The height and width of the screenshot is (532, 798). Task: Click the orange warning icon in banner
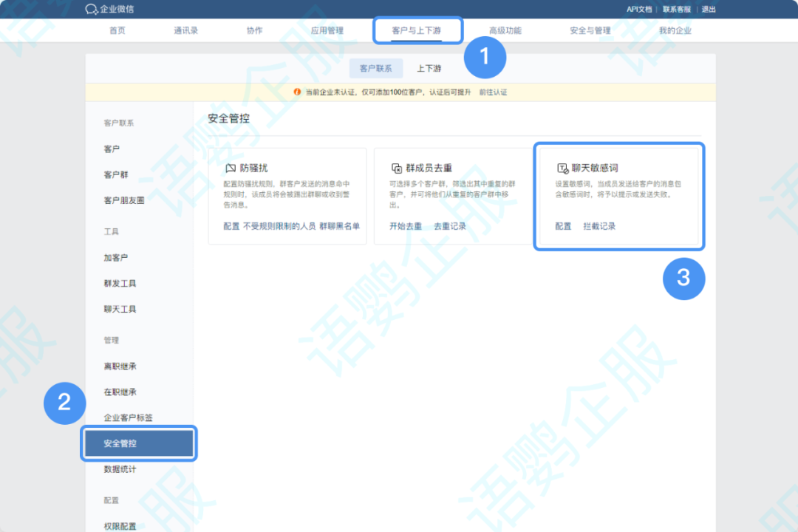[x=297, y=92]
